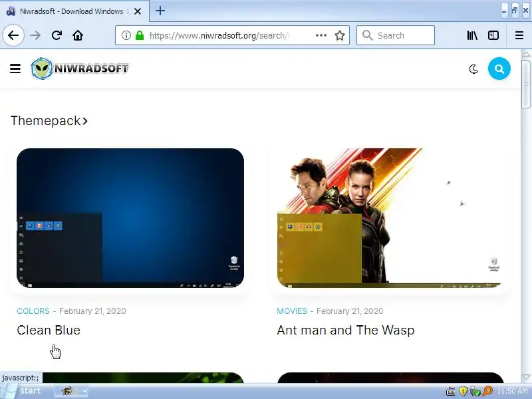
Task: Focus the browser Search box
Action: coord(396,35)
